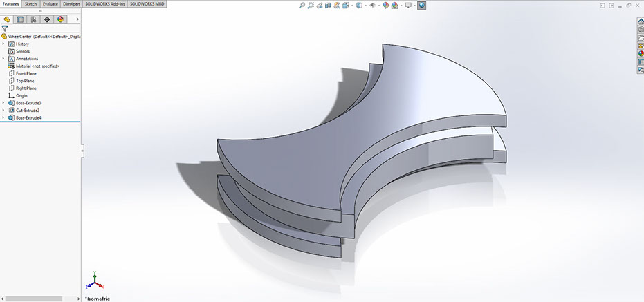Click the feature tree filter icon
The width and height of the screenshot is (644, 302).
[5, 28]
